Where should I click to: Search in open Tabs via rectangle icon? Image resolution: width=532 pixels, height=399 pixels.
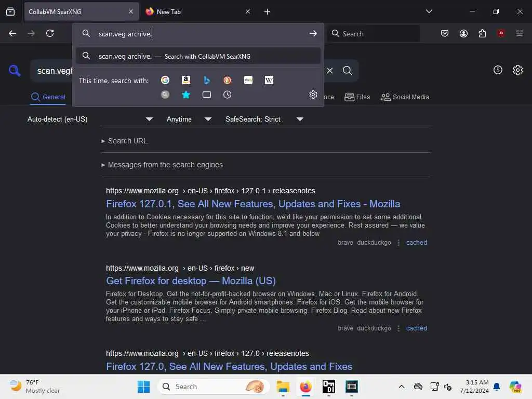207,95
